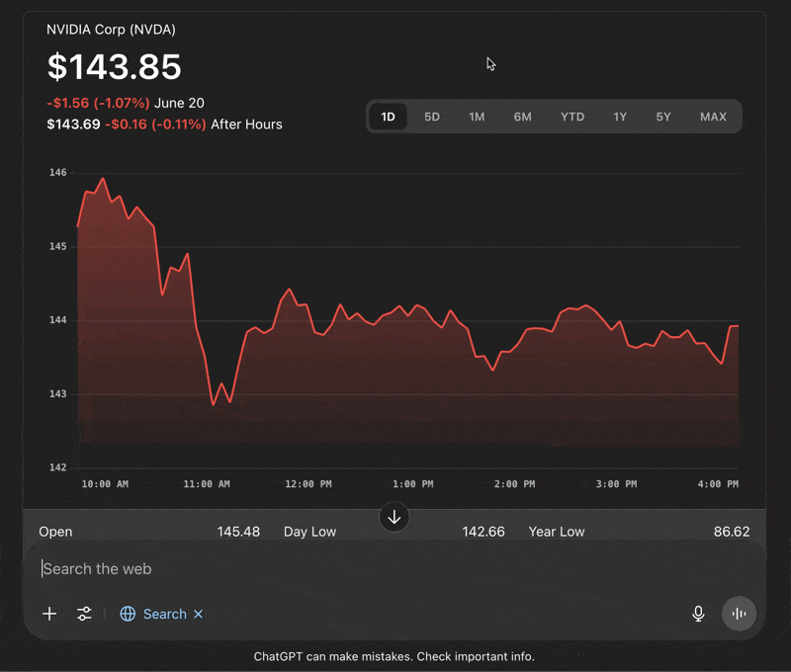
Task: Click the Search the web input field
Action: coord(394,568)
